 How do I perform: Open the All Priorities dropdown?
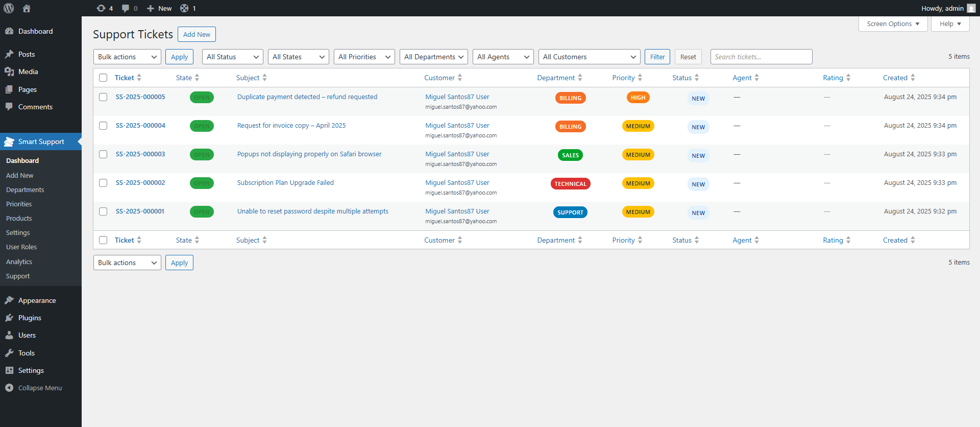coord(364,57)
